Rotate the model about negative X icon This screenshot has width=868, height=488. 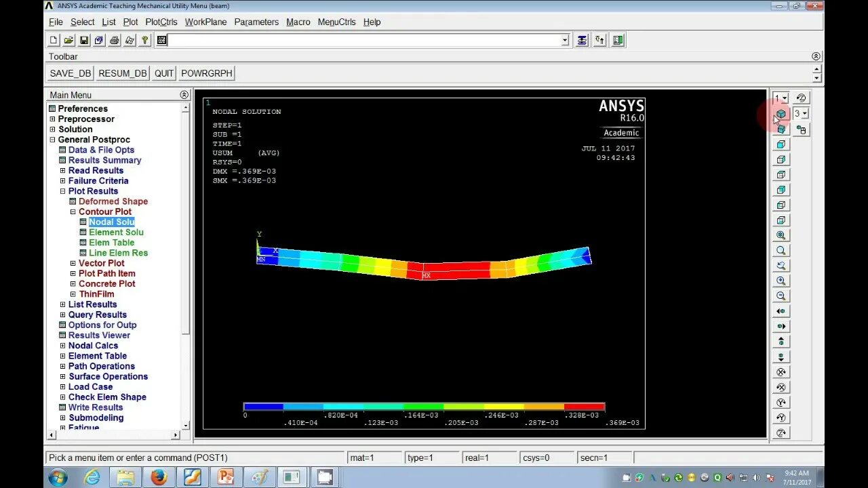click(x=781, y=372)
